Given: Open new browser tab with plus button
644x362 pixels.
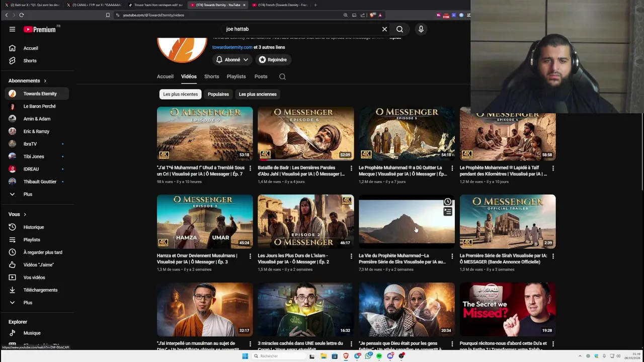Looking at the screenshot, I should (x=315, y=5).
